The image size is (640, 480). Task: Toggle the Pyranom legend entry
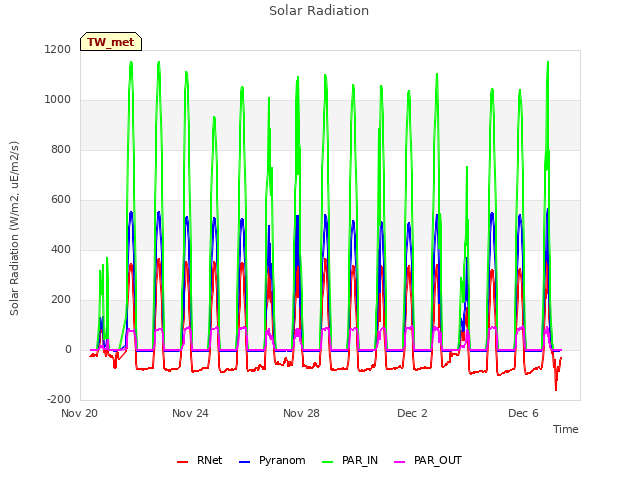(x=272, y=460)
